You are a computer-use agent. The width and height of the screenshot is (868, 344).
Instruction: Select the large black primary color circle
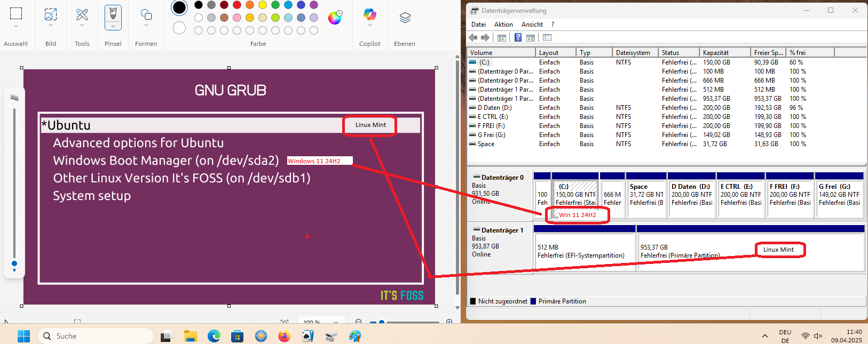click(x=179, y=7)
